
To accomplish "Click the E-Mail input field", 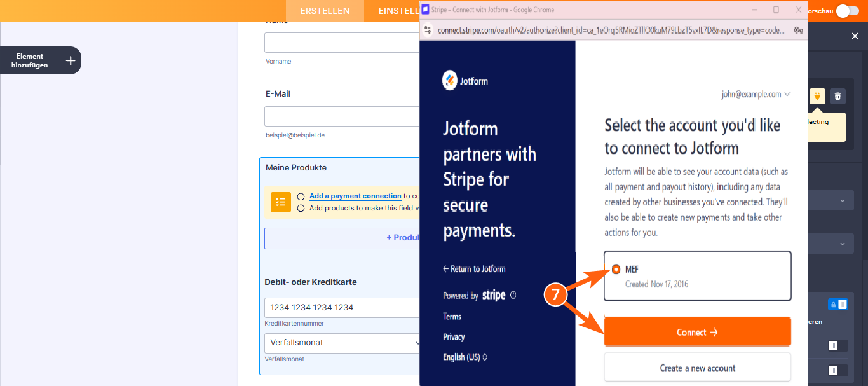I will pyautogui.click(x=342, y=116).
